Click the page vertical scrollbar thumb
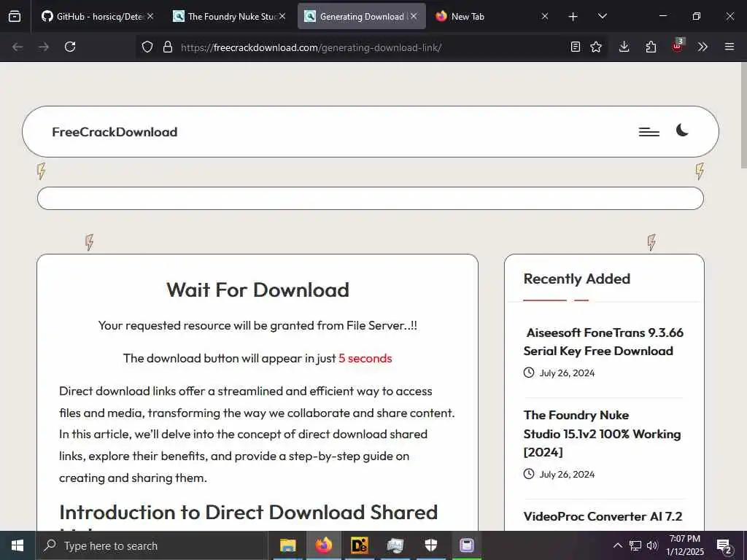The image size is (747, 560). [743, 114]
